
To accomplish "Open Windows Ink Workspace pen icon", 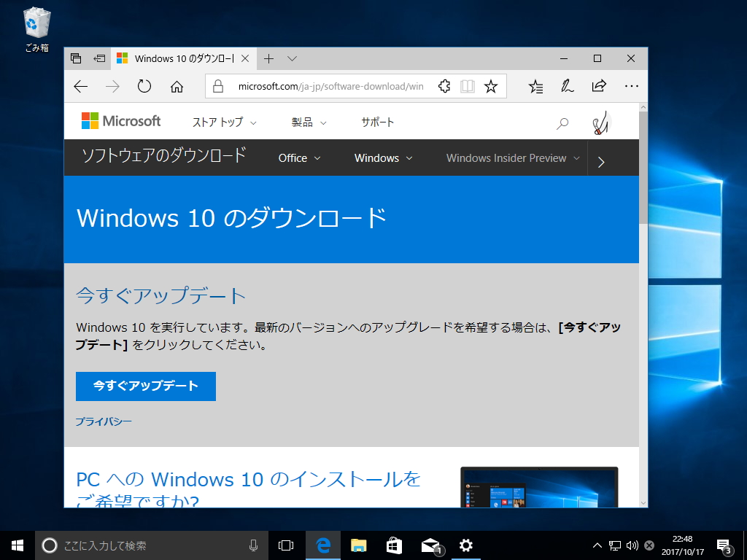I will tap(567, 86).
